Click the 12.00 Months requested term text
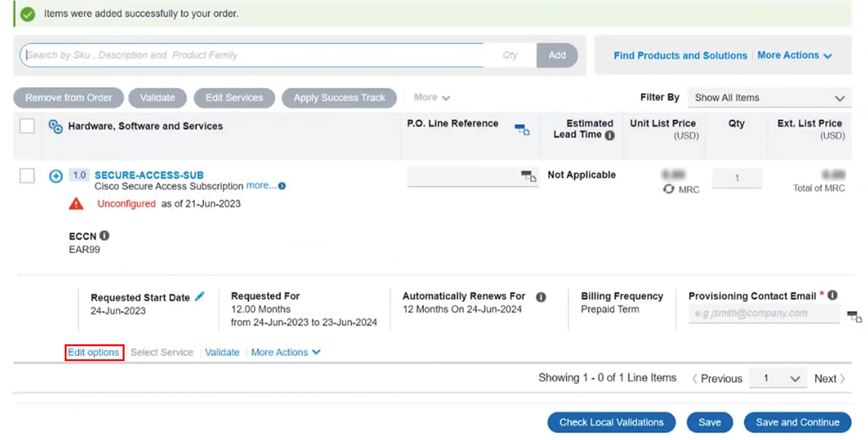Screen dimensions: 868x440 [x=261, y=309]
